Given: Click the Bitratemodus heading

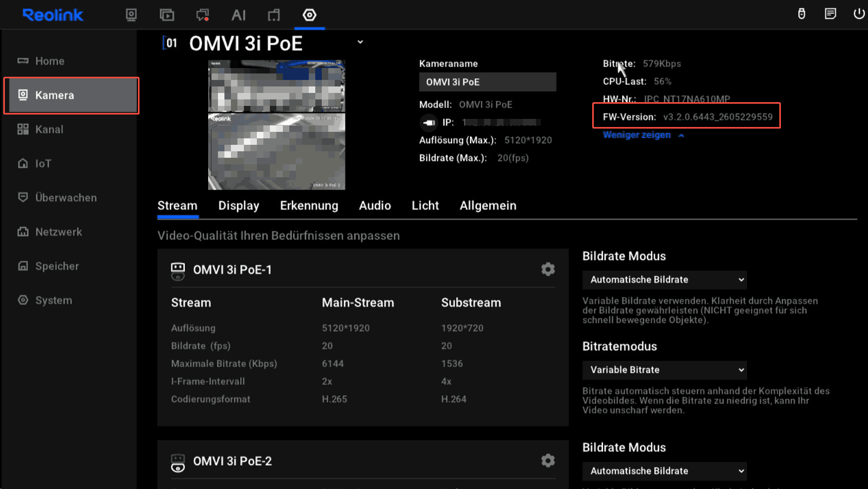Looking at the screenshot, I should (x=619, y=346).
